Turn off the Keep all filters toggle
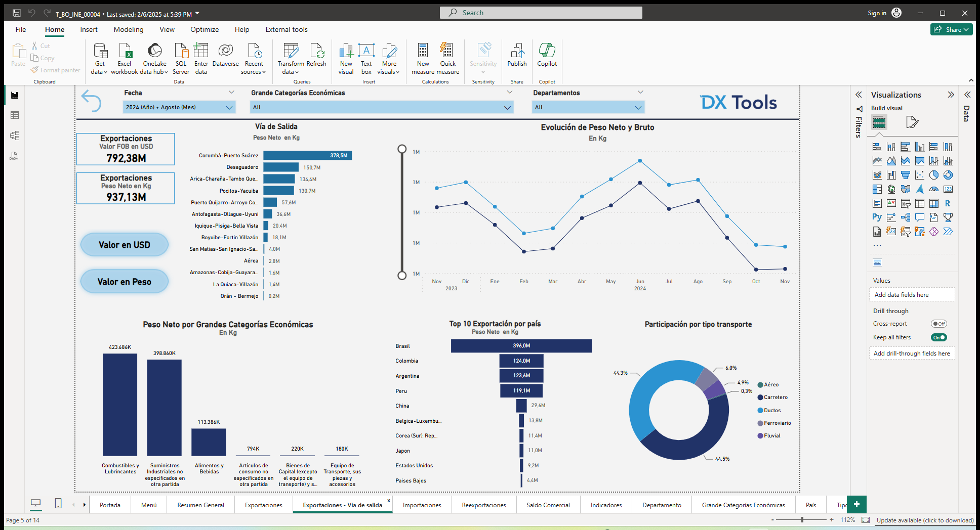The width and height of the screenshot is (980, 530). coord(938,337)
